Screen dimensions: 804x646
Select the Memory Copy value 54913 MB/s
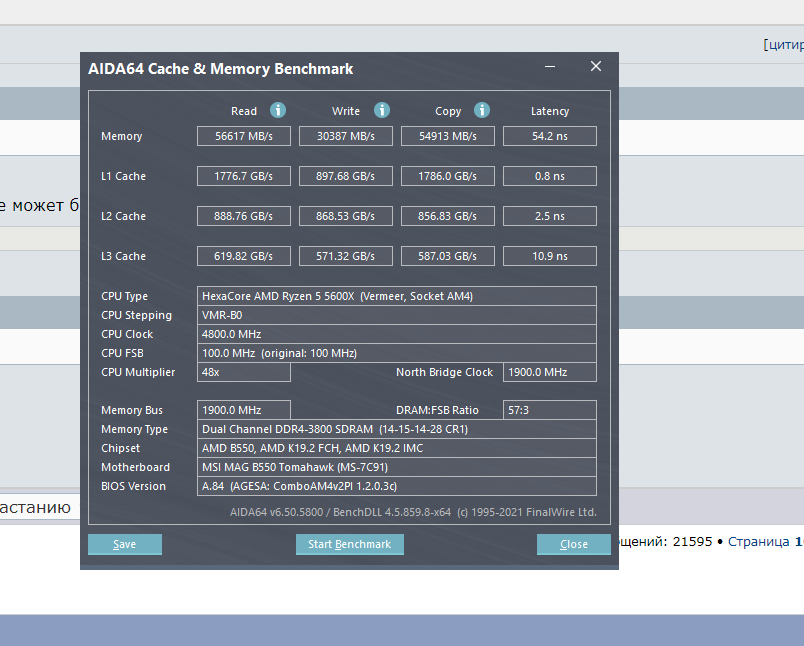pyautogui.click(x=448, y=136)
